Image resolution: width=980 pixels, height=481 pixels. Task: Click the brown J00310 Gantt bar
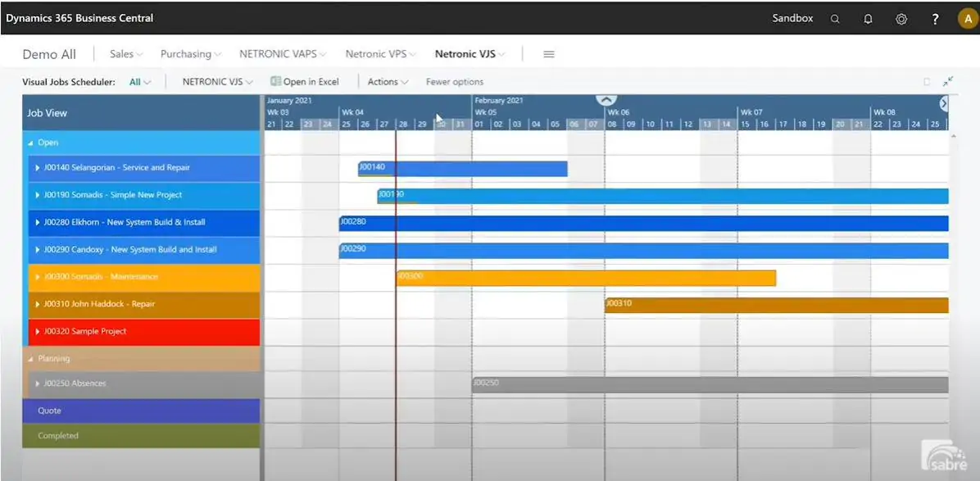tap(776, 305)
